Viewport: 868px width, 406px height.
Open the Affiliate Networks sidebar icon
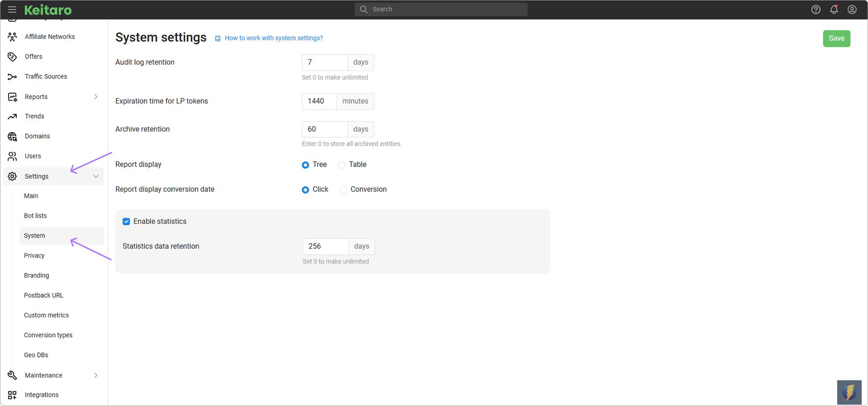tap(12, 37)
